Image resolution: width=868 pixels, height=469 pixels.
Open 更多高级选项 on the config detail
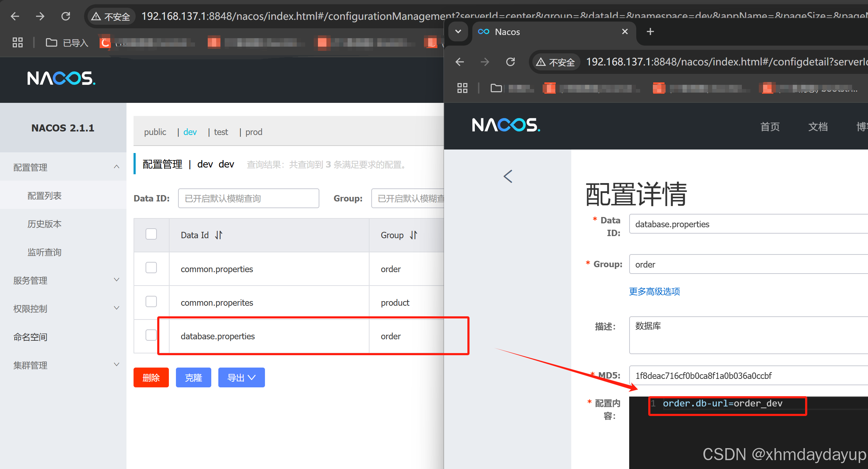pyautogui.click(x=654, y=292)
